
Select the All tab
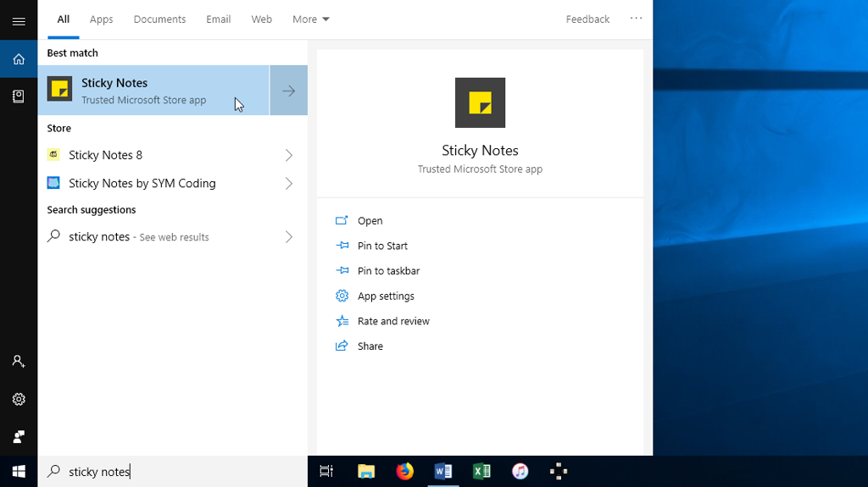pyautogui.click(x=63, y=19)
